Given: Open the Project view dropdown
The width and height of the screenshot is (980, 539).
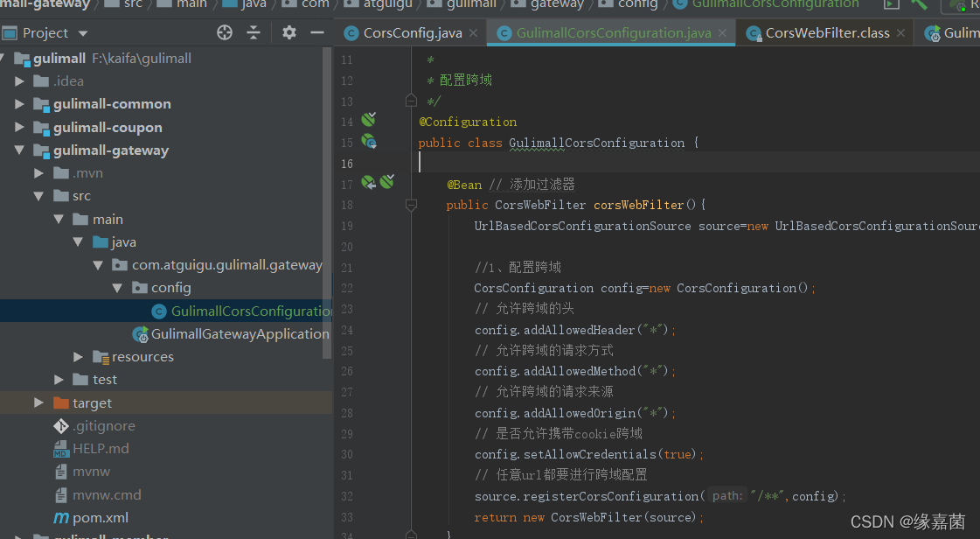Looking at the screenshot, I should pos(83,33).
